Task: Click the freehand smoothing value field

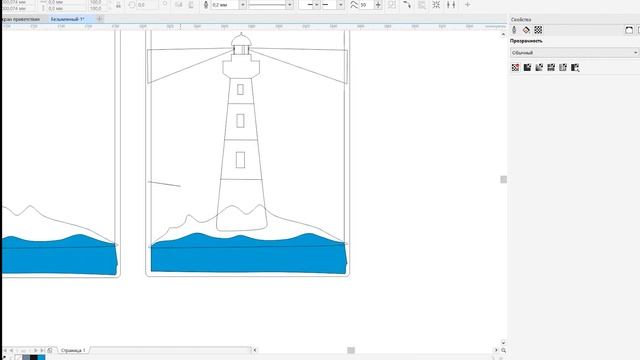Action: [366, 5]
